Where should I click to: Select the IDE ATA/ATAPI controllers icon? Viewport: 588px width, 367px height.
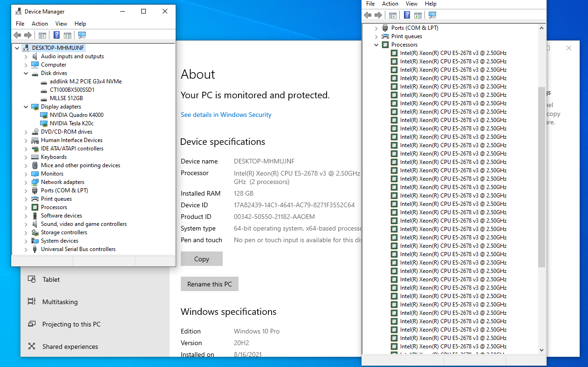click(x=35, y=149)
